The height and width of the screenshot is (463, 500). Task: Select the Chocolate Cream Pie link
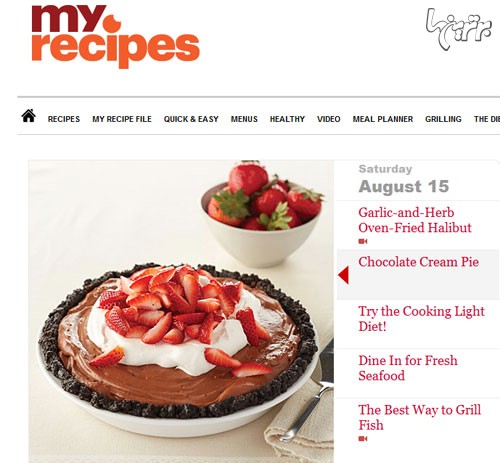tap(418, 262)
